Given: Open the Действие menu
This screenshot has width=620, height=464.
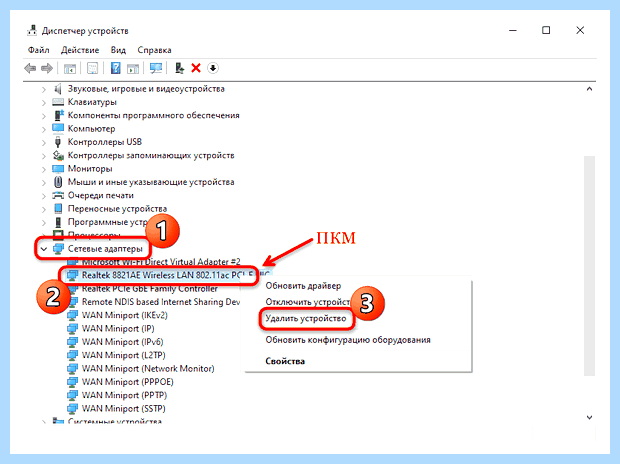Looking at the screenshot, I should pos(80,50).
